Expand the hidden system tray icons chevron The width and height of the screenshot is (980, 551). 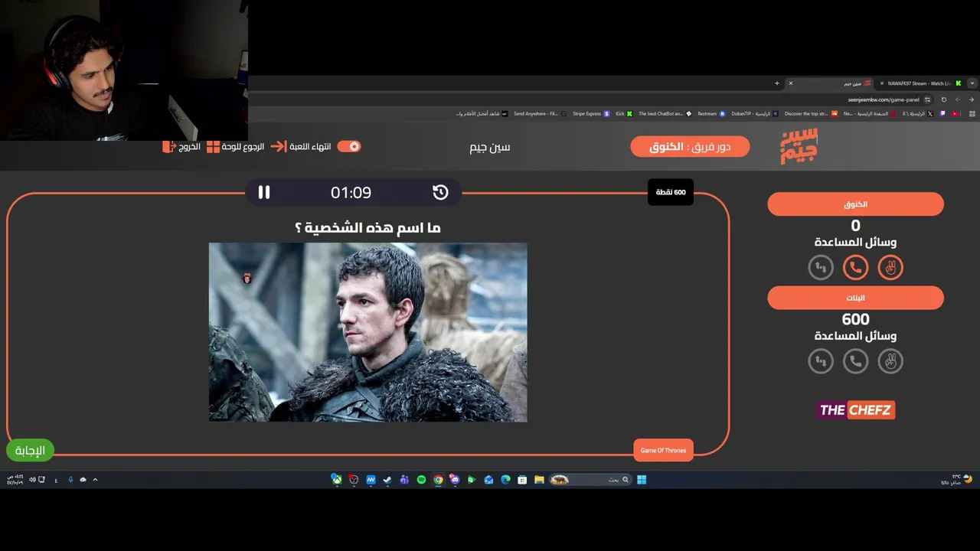click(95, 480)
